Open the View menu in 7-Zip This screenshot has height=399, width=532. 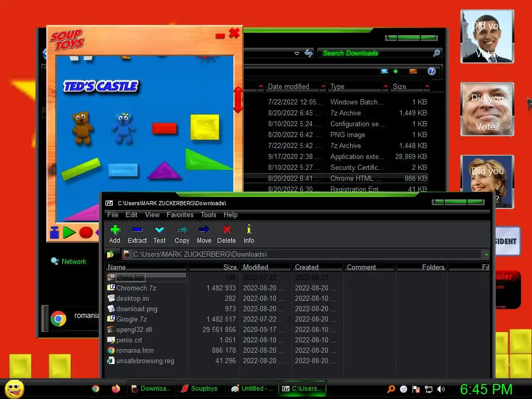pos(152,215)
